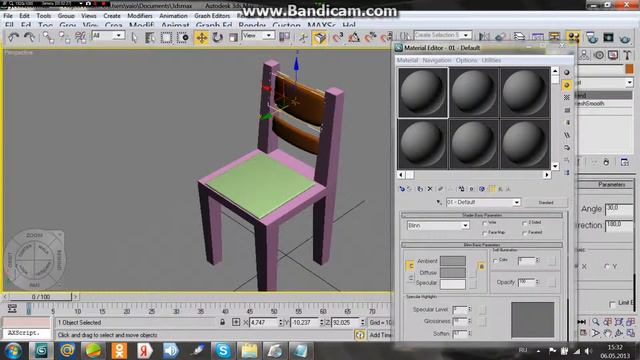Select the Bind to Space Warp tool
This screenshot has height=360, width=640.
(x=80, y=38)
